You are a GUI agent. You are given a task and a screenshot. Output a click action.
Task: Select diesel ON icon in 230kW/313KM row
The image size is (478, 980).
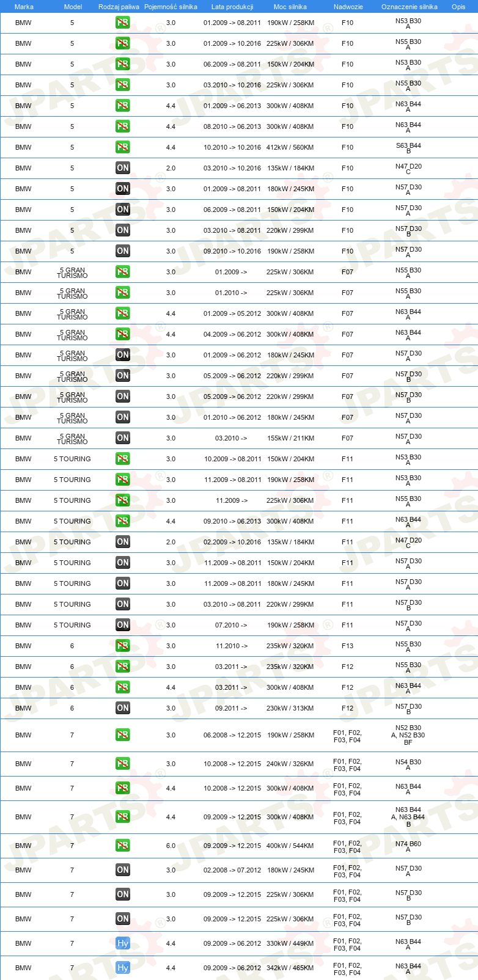click(123, 708)
